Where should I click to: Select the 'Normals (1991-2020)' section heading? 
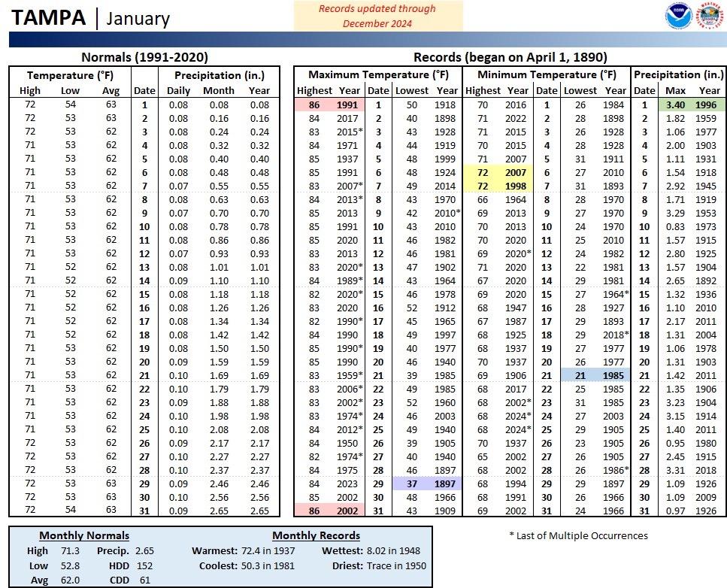[x=144, y=57]
